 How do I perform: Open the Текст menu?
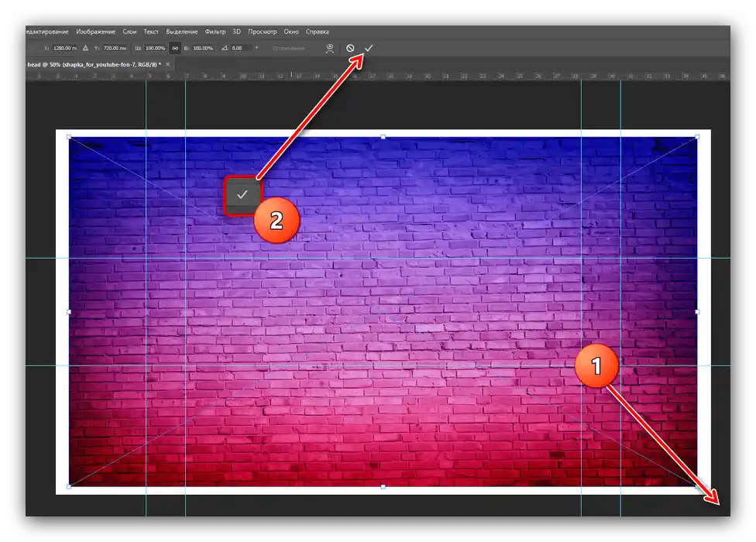(x=151, y=32)
